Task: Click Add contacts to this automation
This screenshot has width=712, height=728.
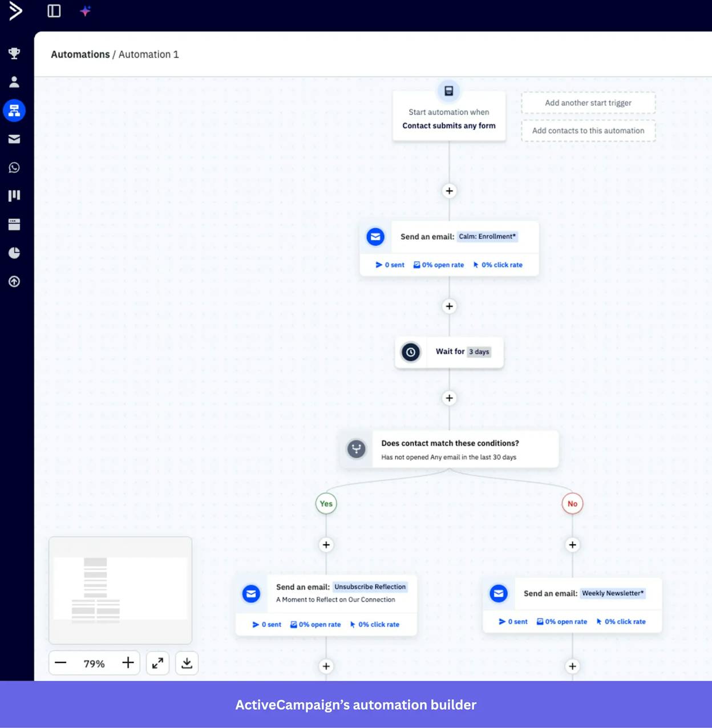Action: coord(588,131)
